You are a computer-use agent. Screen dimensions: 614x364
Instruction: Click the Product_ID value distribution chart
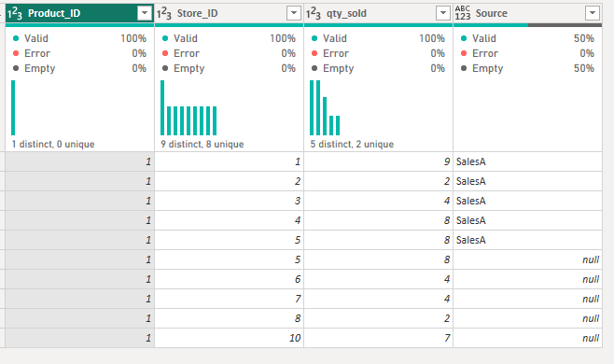tap(13, 107)
